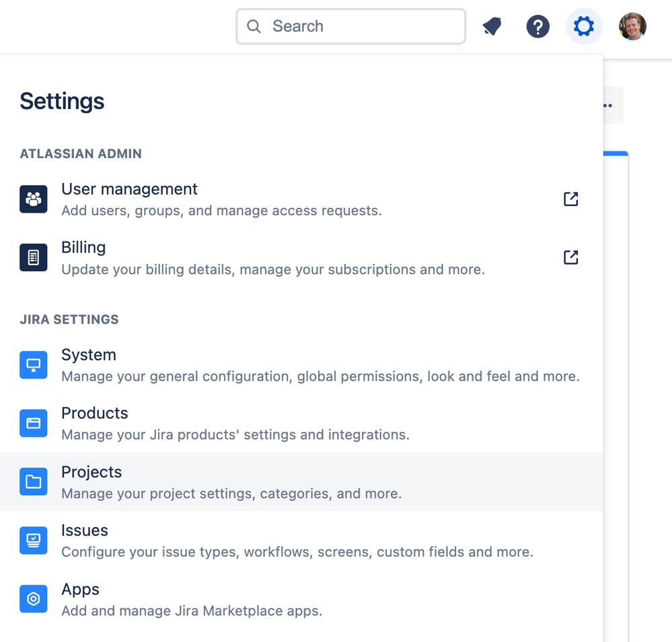The image size is (672, 642).
Task: Click the Projects folder icon
Action: point(34,482)
